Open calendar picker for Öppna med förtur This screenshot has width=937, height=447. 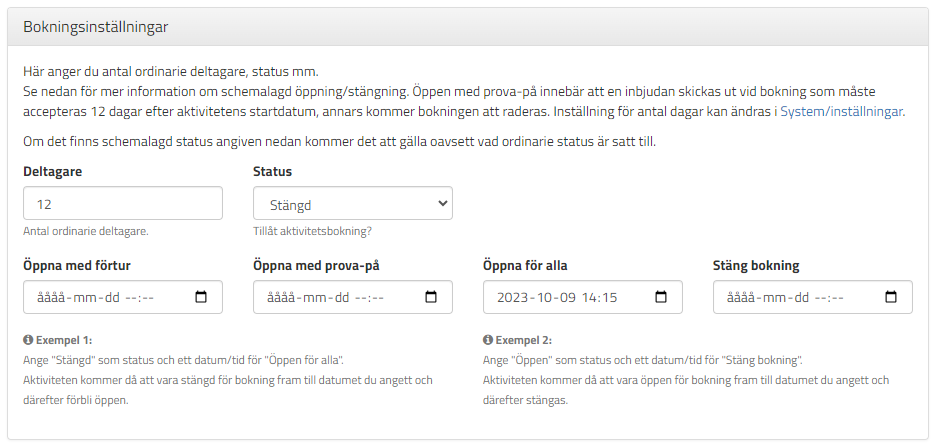coord(201,297)
